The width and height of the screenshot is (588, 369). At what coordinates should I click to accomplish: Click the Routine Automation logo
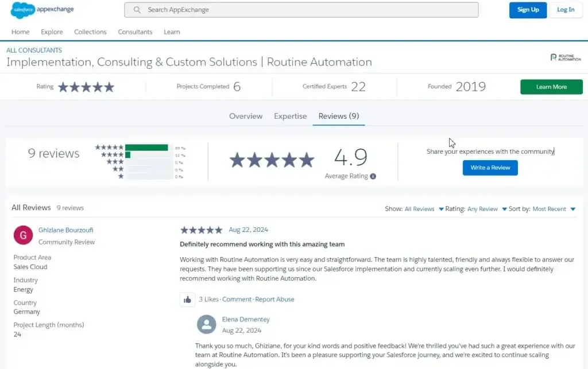566,57
